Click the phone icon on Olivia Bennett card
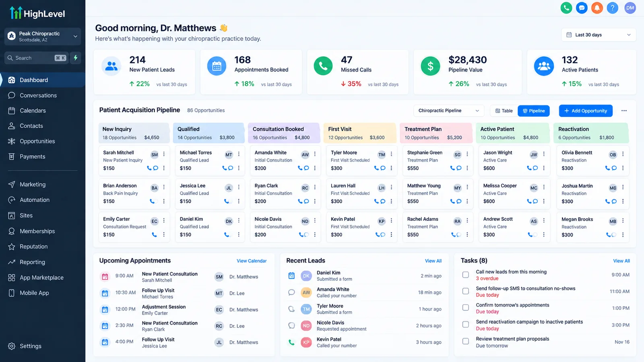644x362 pixels. 608,168
